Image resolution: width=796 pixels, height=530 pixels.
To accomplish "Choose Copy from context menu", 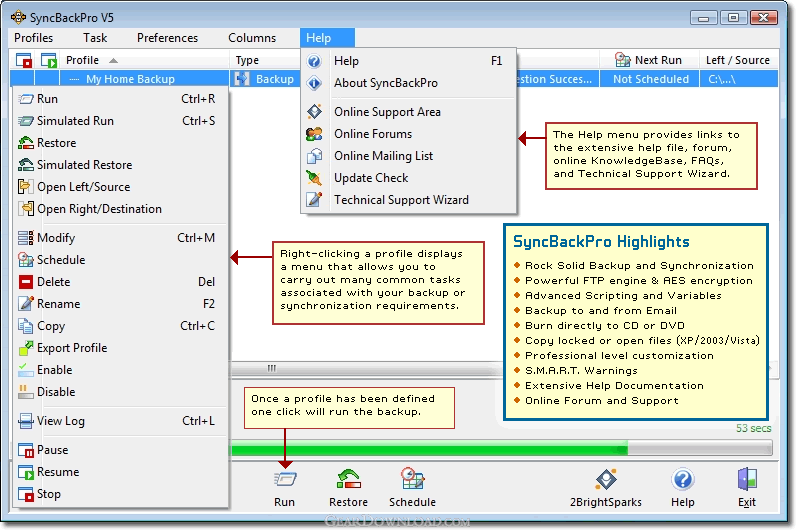I will tap(120, 326).
